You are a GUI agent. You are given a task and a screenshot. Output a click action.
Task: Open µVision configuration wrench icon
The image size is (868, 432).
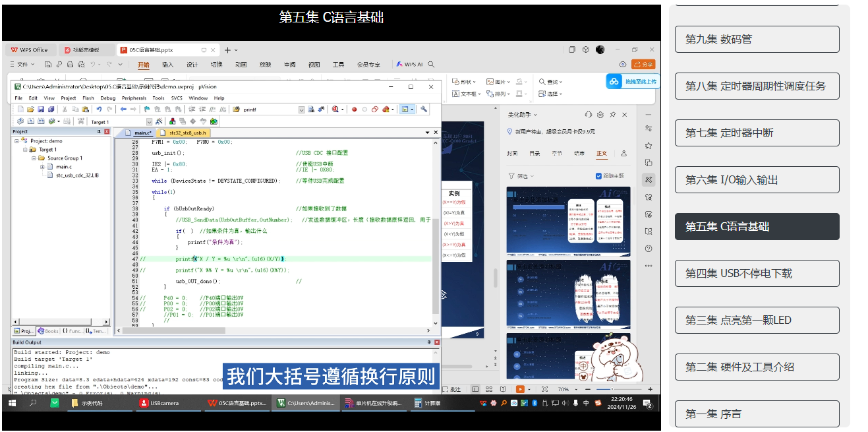pyautogui.click(x=424, y=109)
